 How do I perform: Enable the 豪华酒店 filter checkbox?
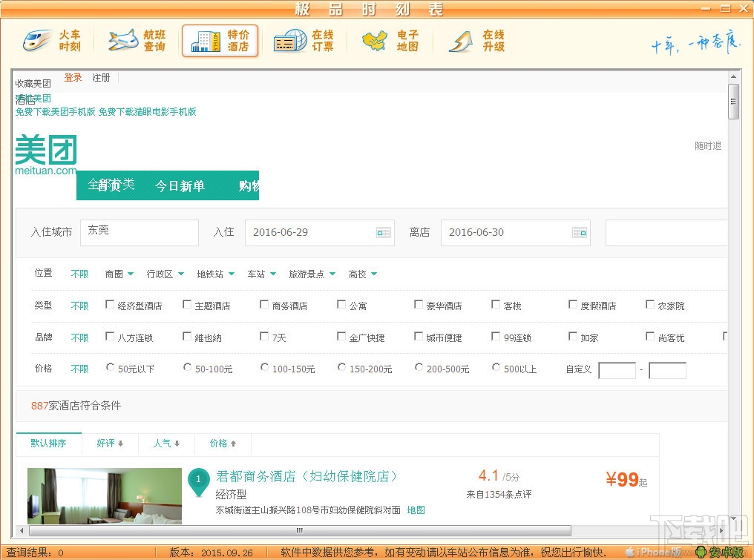coord(419,305)
